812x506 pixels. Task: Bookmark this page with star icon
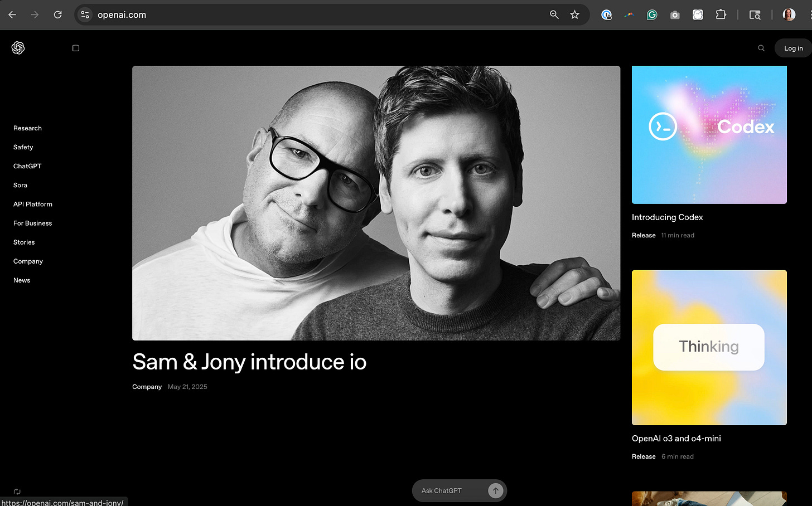coord(575,14)
